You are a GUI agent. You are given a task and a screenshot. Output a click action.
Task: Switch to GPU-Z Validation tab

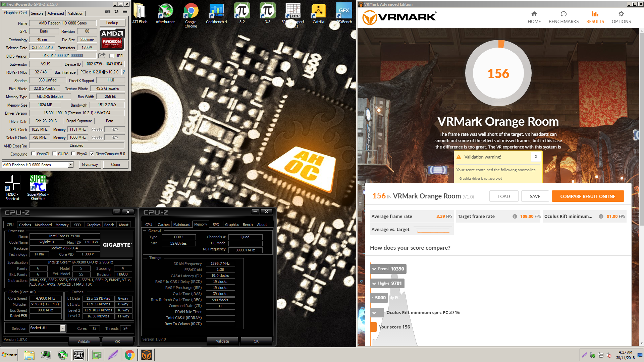tap(75, 13)
